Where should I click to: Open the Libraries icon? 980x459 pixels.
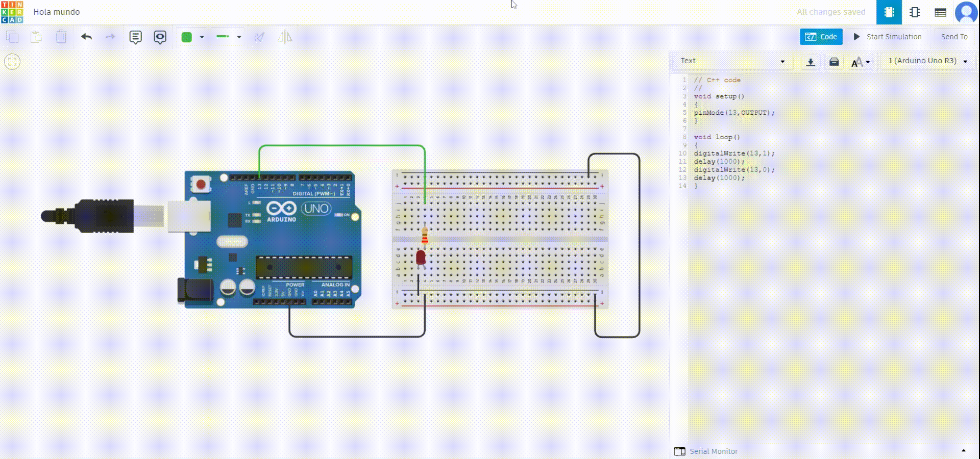[x=834, y=62]
